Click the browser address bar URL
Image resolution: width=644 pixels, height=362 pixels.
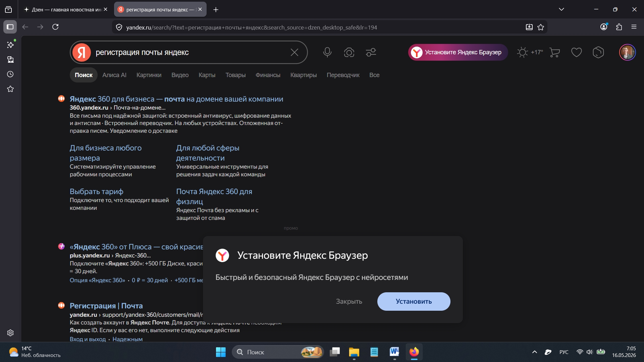[x=252, y=27]
